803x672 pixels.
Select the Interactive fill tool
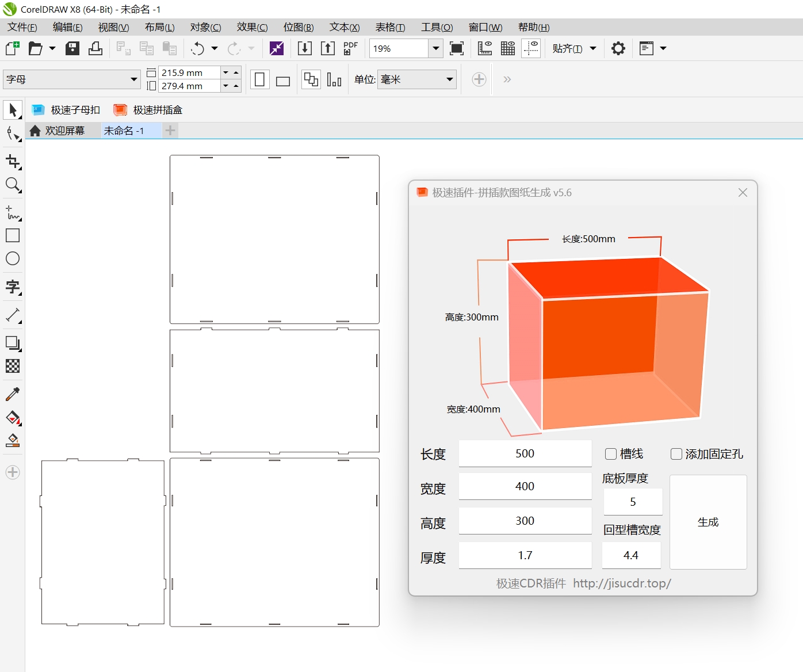point(13,417)
